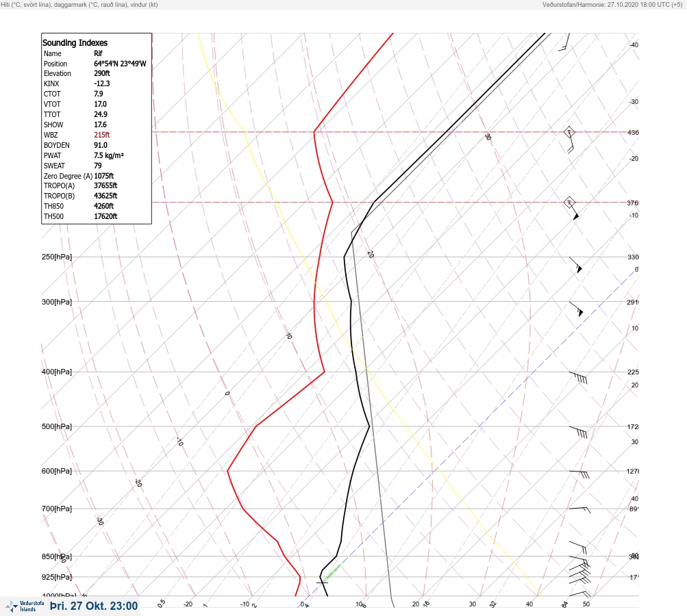Click the TROPO(B) value '43625ft'
The width and height of the screenshot is (687, 616).
coord(105,196)
